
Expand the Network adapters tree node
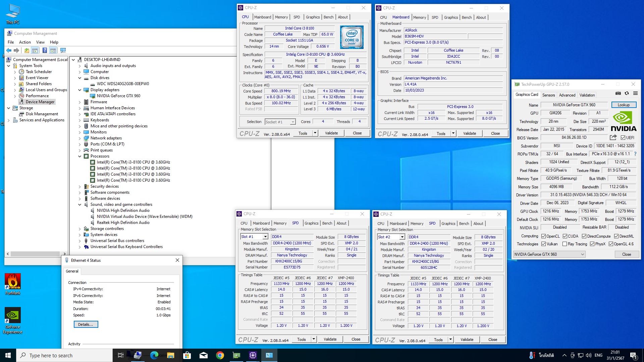click(80, 138)
